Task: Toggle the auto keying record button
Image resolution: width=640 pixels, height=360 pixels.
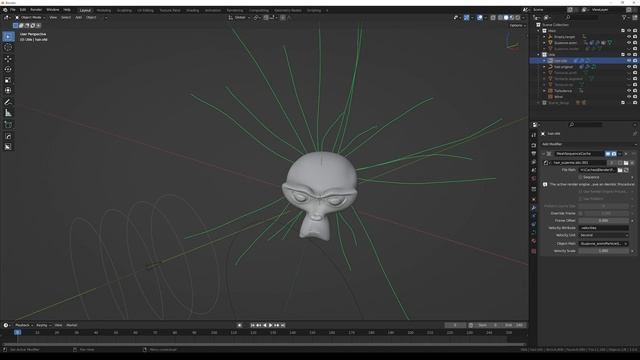Action: [240, 325]
